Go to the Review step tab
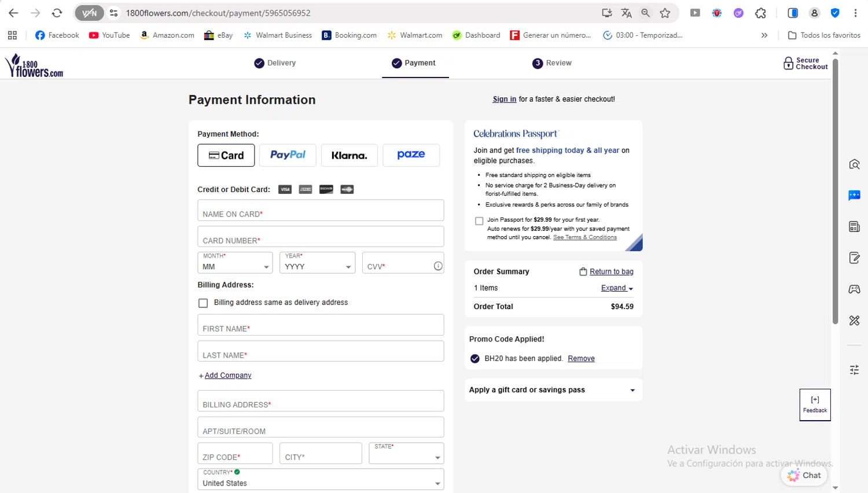Screen dimensions: 868x493 click(552, 63)
